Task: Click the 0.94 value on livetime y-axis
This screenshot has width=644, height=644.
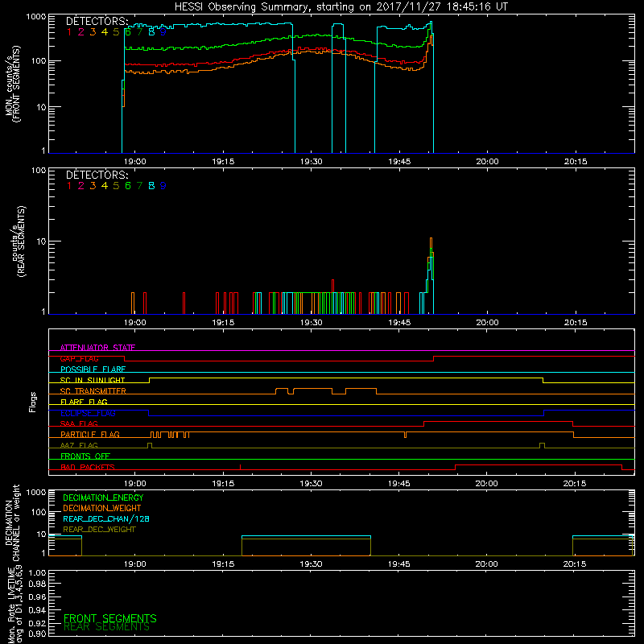Action: 37,610
